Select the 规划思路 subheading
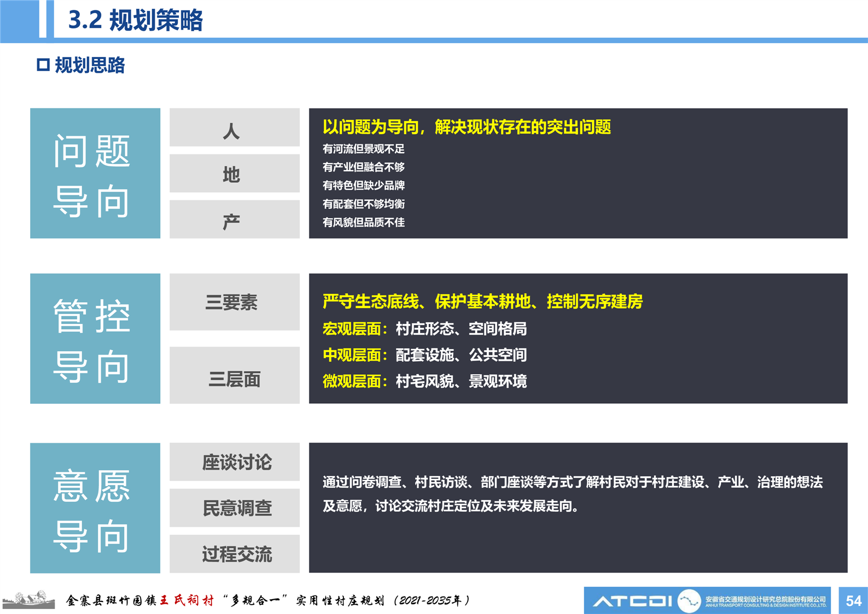The image size is (868, 614). [x=90, y=65]
